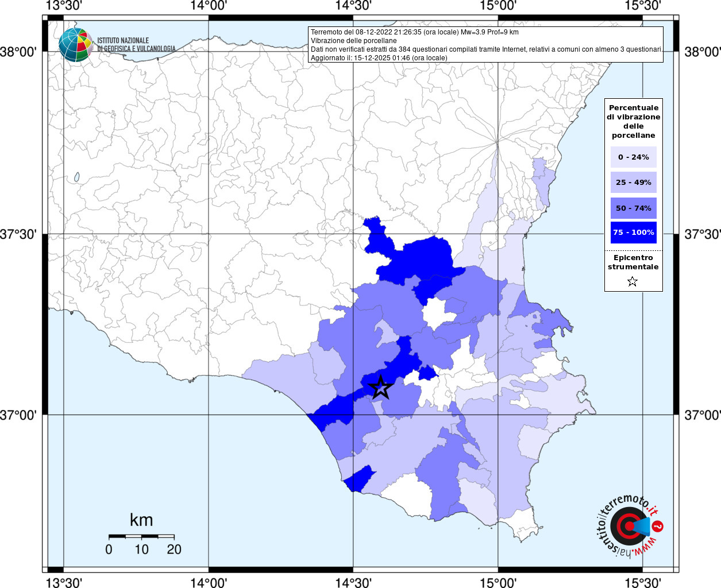Click the epicenter star on the map
Viewport: 721px width, 588px height.
click(380, 388)
